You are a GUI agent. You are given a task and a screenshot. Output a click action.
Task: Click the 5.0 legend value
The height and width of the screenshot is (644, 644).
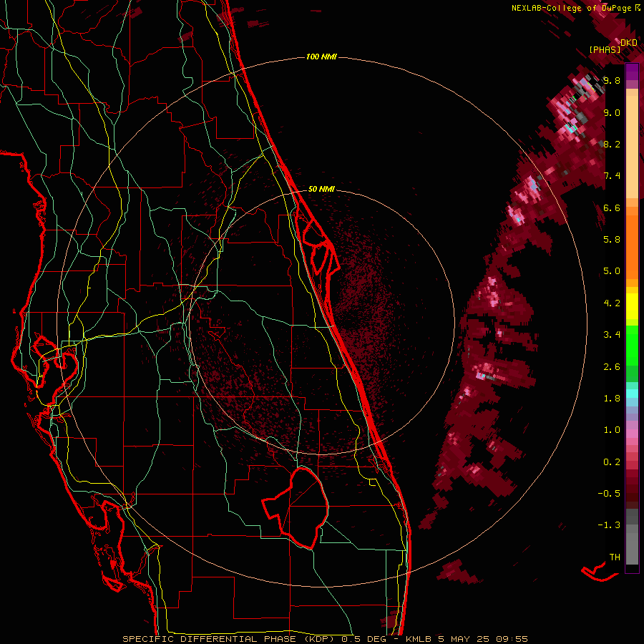[612, 271]
